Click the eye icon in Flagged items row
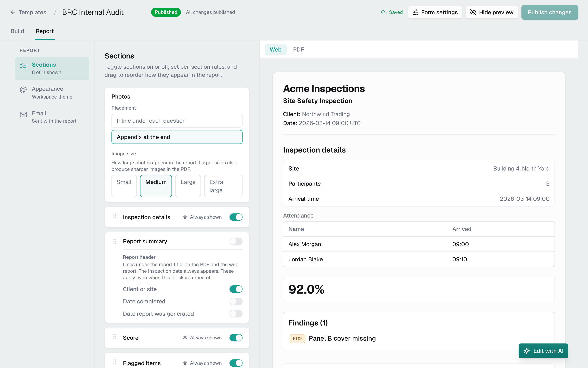Image resolution: width=588 pixels, height=368 pixels. 185,363
